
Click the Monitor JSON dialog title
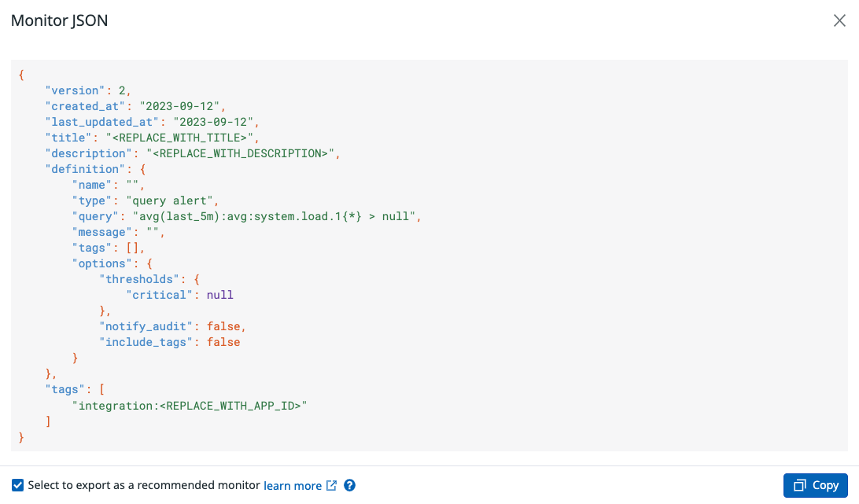(x=59, y=20)
